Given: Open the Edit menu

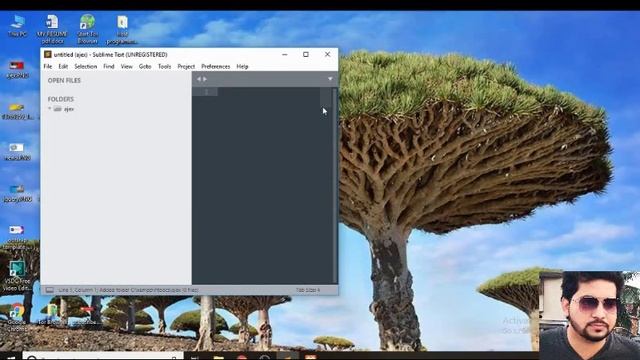Looking at the screenshot, I should pos(63,67).
